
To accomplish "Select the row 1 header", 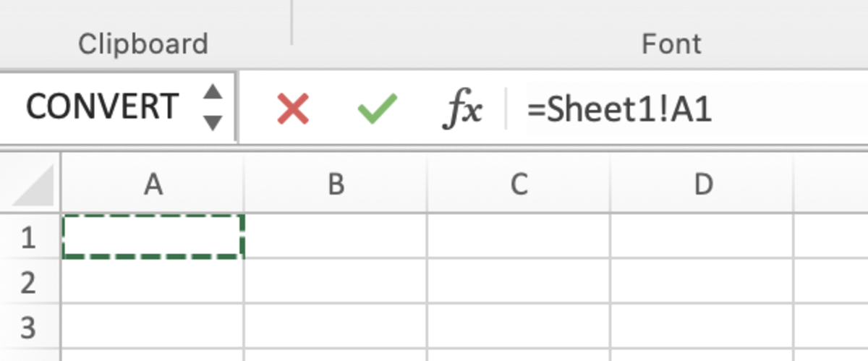I will pos(29,237).
